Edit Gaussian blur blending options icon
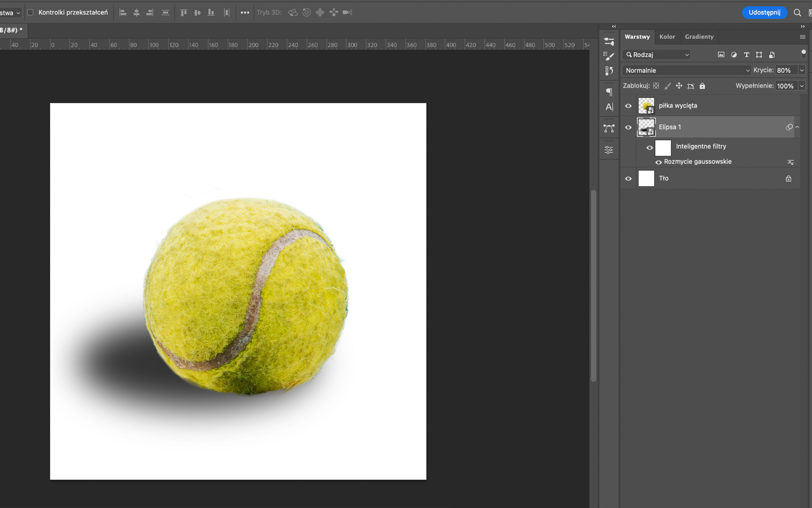This screenshot has height=508, width=812. point(790,162)
